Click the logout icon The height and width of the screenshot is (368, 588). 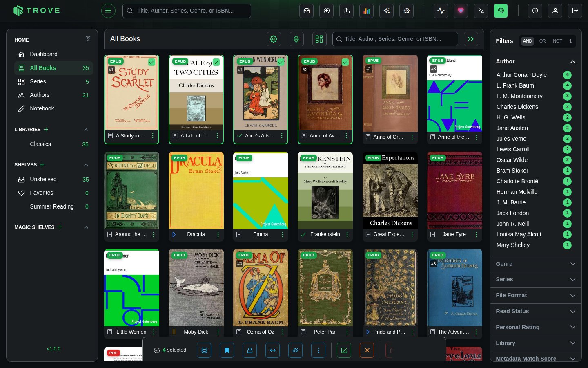pyautogui.click(x=575, y=11)
